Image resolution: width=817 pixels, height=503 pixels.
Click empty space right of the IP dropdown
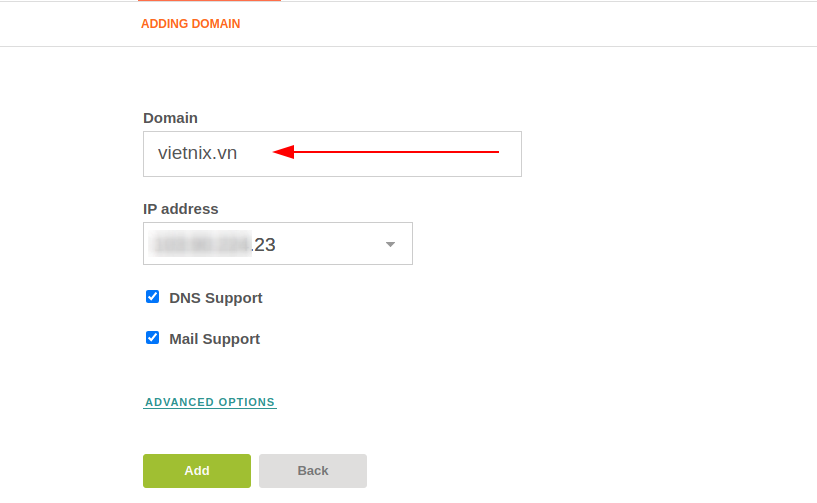coord(573,243)
